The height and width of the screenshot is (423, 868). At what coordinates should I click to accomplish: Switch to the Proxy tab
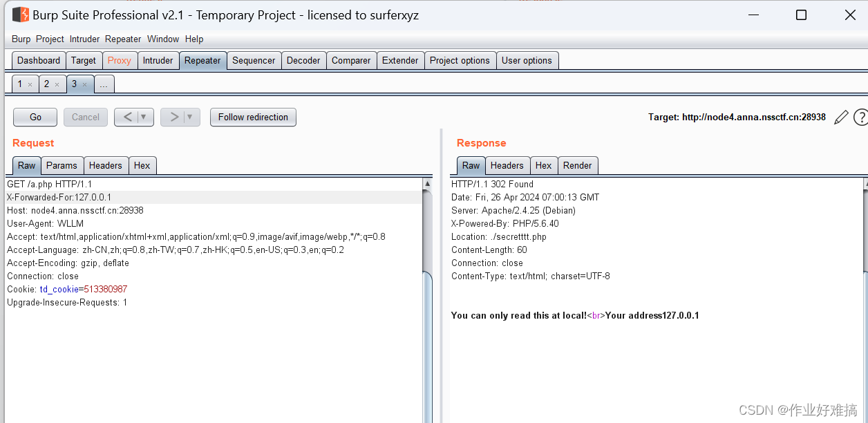point(120,60)
